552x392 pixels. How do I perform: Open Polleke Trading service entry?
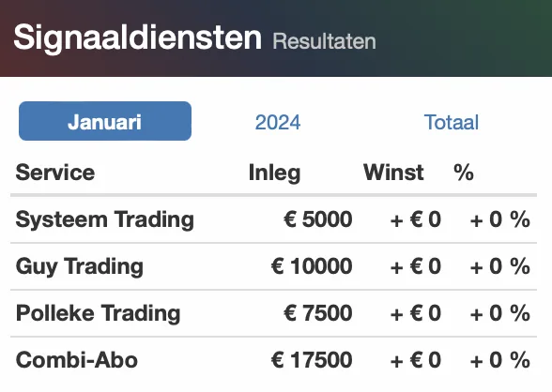(x=98, y=313)
